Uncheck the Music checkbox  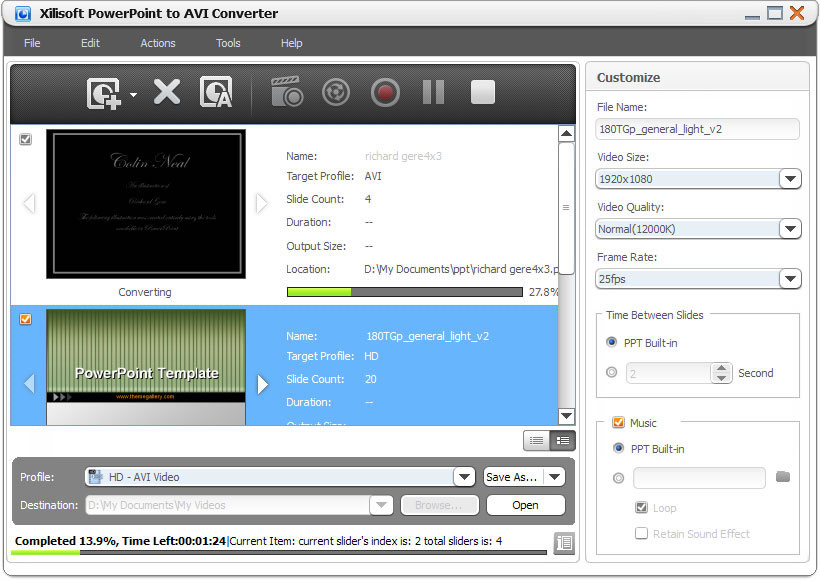(617, 423)
